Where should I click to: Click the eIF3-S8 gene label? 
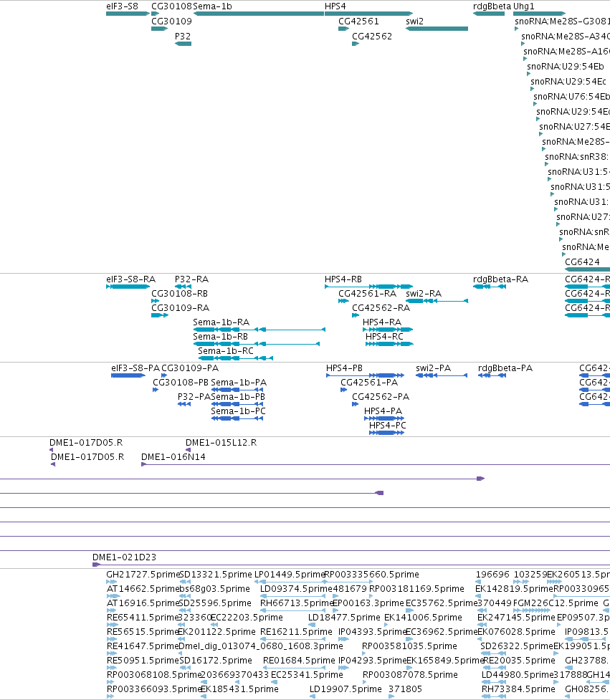click(122, 6)
